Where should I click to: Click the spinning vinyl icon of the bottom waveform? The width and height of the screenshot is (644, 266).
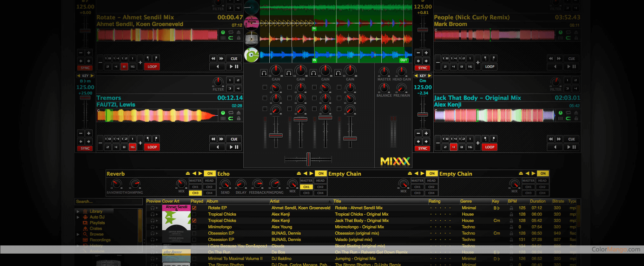(252, 55)
